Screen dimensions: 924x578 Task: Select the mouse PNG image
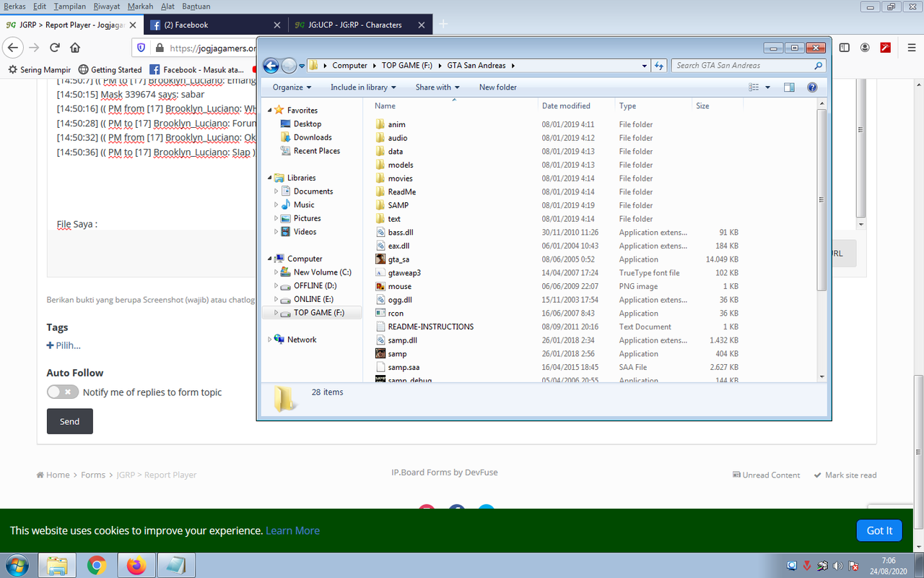[x=399, y=287]
